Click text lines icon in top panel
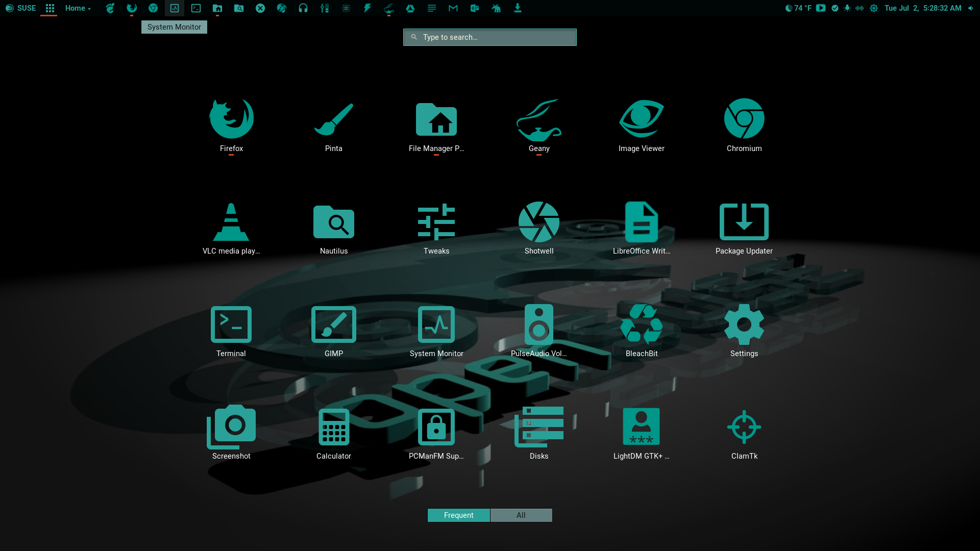 pos(432,8)
